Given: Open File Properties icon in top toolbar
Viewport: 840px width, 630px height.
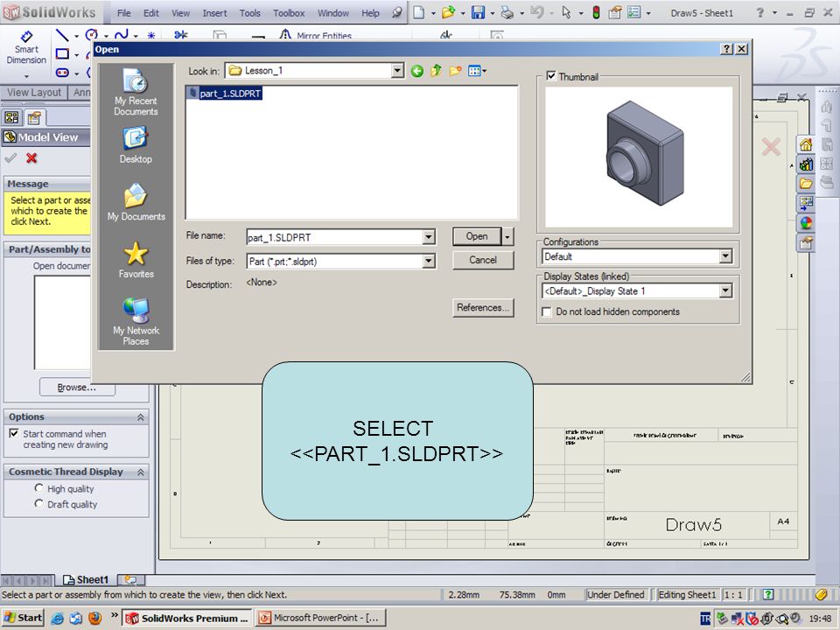Looking at the screenshot, I should click(x=614, y=12).
